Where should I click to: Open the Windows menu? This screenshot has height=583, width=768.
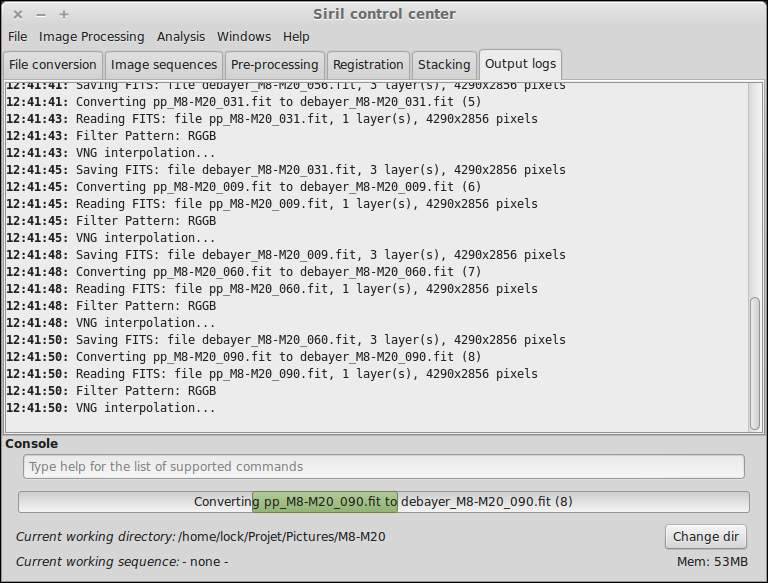[x=244, y=37]
